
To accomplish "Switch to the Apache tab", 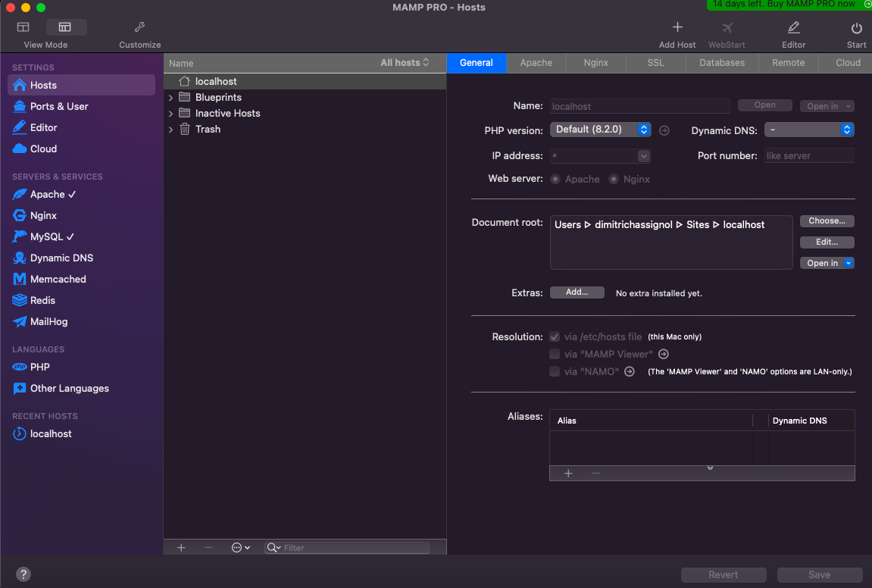I will tap(536, 63).
